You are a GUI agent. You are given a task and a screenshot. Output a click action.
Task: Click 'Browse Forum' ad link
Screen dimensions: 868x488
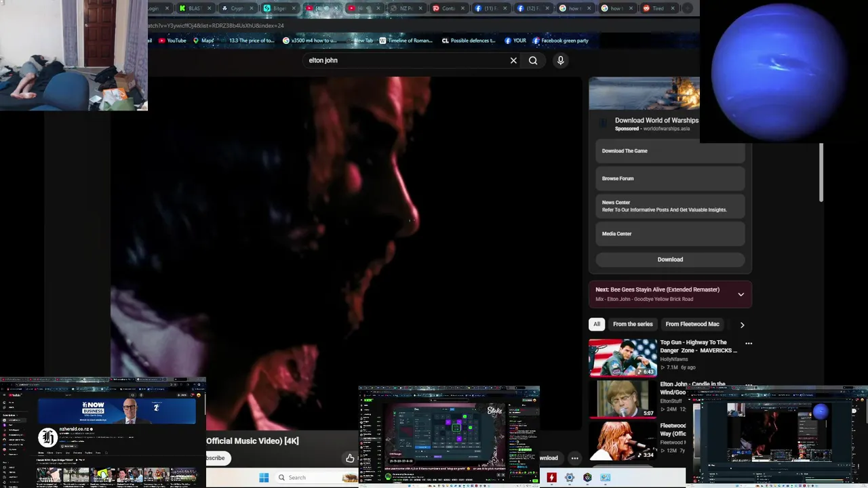pos(670,178)
